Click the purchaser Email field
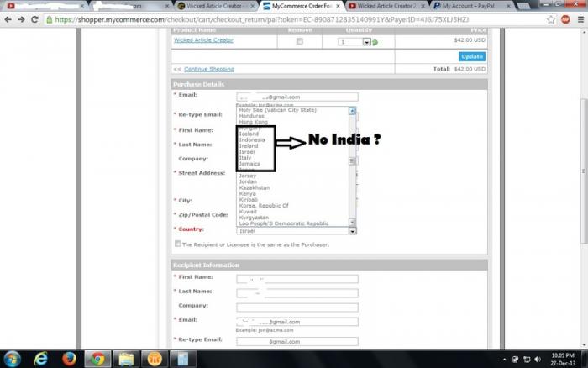 tap(297, 97)
